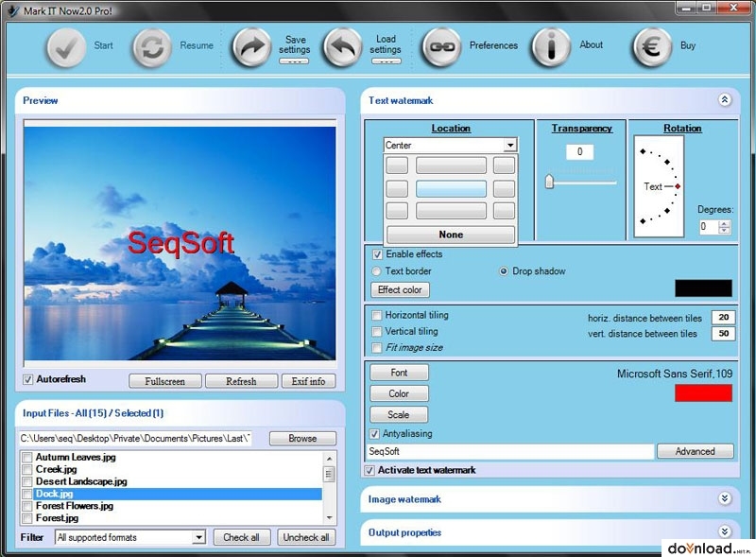This screenshot has width=756, height=557.
Task: Expand the Output properties panel
Action: pos(724,531)
